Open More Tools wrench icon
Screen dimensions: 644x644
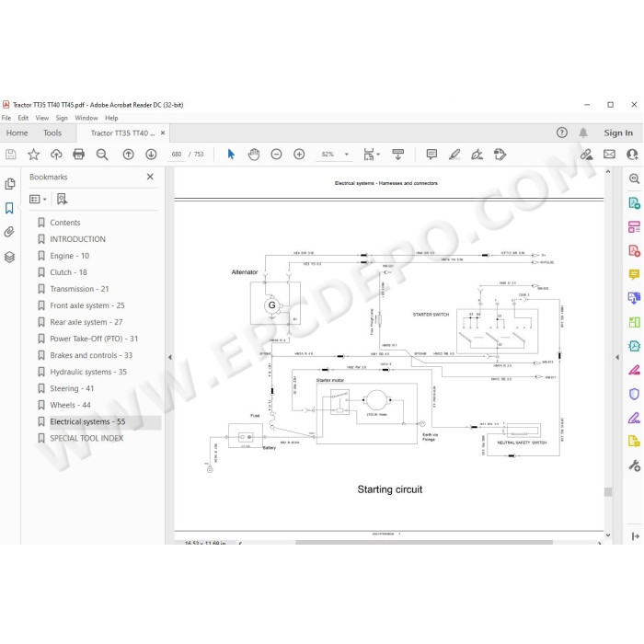click(x=634, y=466)
